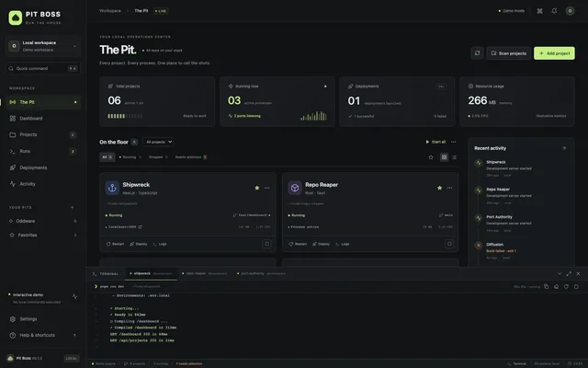
Task: Open the Deployments card period dropdown
Action: point(441,86)
